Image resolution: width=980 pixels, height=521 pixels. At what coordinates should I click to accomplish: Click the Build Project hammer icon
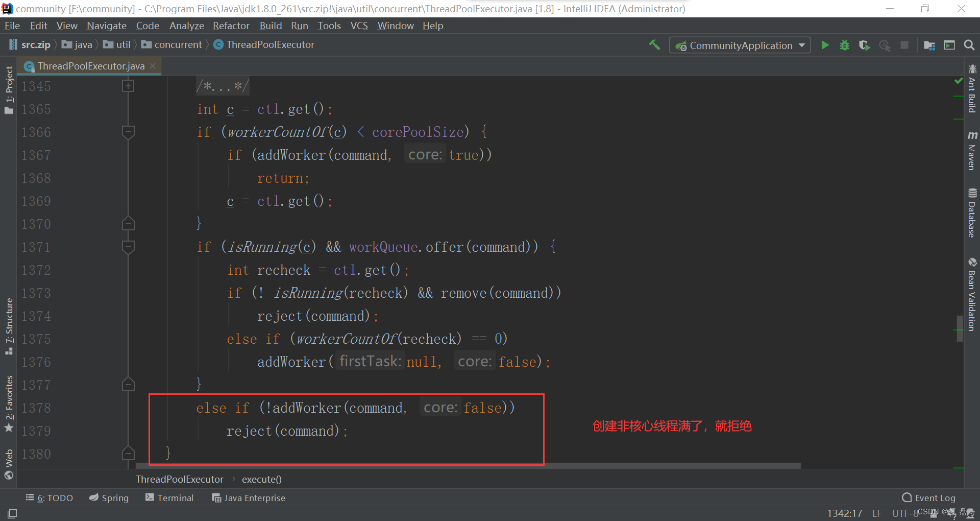click(x=654, y=45)
